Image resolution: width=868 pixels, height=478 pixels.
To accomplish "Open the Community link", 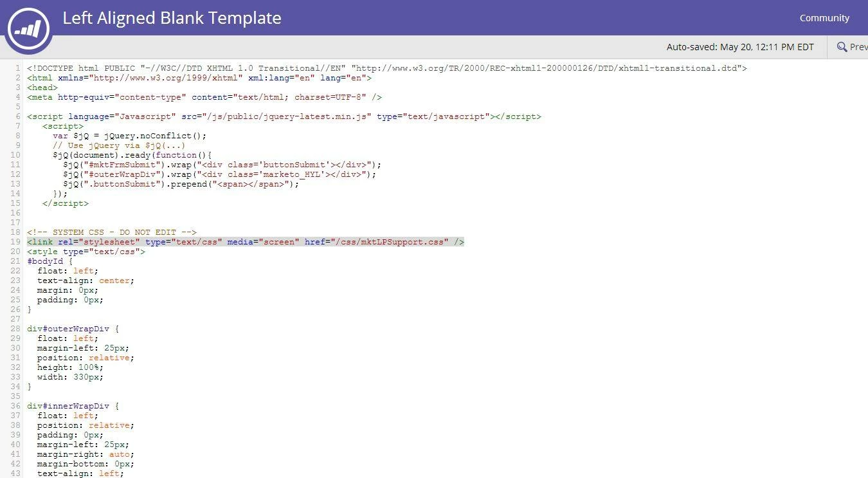I will [824, 18].
